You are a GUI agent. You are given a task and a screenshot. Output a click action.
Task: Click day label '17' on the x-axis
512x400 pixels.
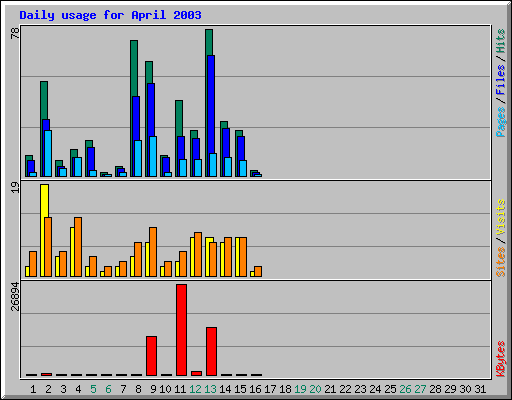pyautogui.click(x=270, y=389)
